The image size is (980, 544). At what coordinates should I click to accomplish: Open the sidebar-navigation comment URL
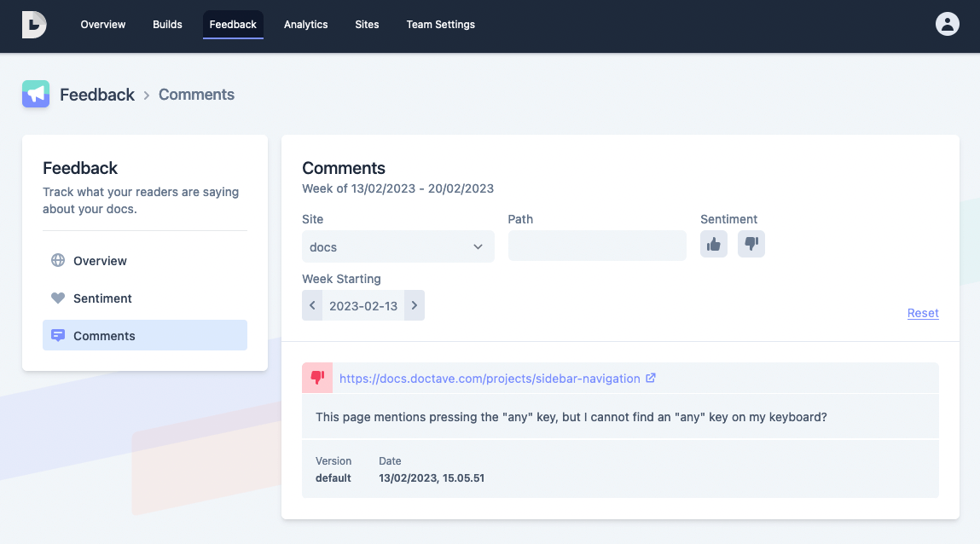(489, 378)
